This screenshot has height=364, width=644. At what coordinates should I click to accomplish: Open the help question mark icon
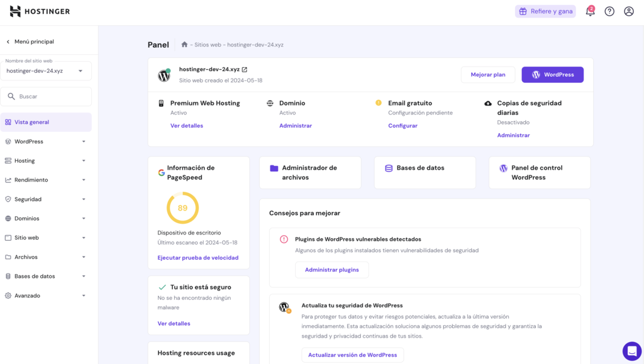609,11
